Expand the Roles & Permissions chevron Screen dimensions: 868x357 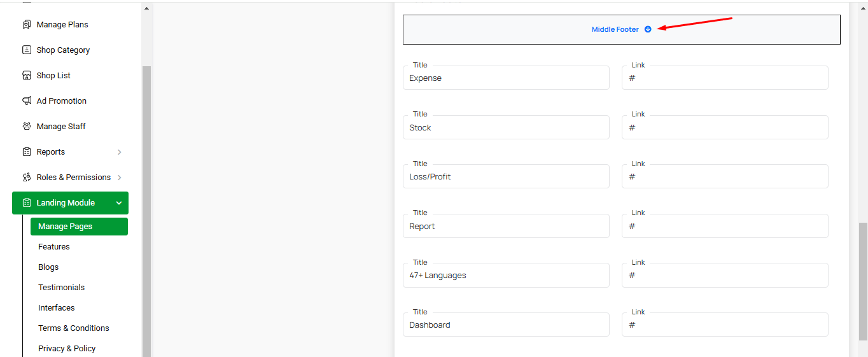120,178
